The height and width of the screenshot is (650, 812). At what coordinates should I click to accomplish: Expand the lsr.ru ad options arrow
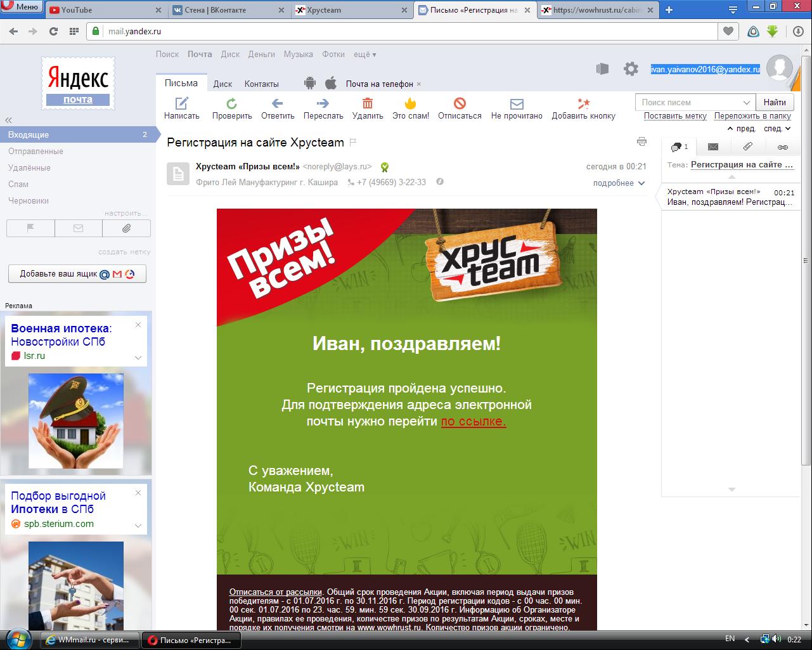138,357
